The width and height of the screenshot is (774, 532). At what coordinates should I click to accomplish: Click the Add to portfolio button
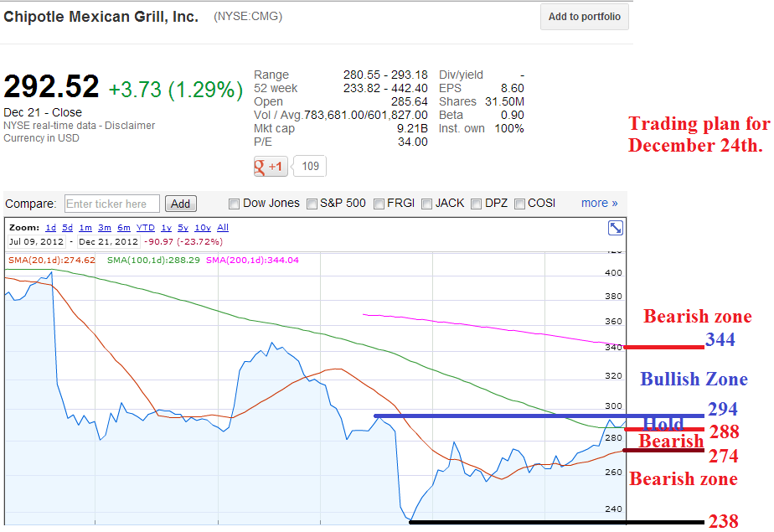(x=585, y=17)
